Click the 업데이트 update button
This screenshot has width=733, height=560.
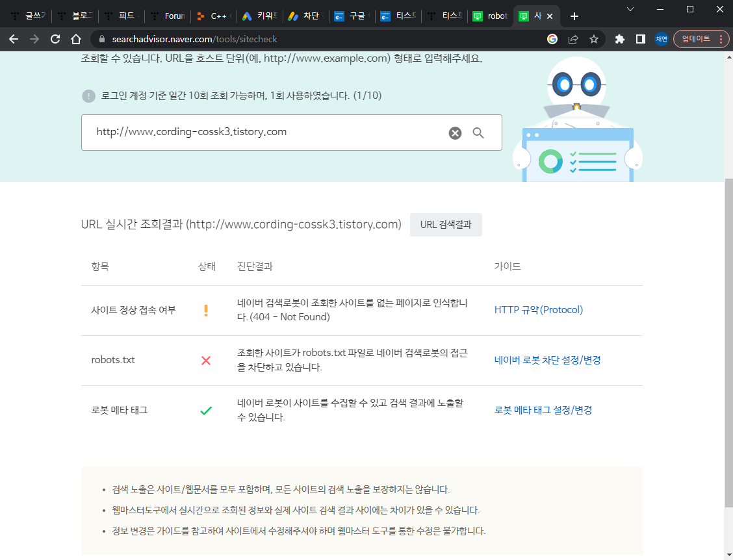pos(701,39)
